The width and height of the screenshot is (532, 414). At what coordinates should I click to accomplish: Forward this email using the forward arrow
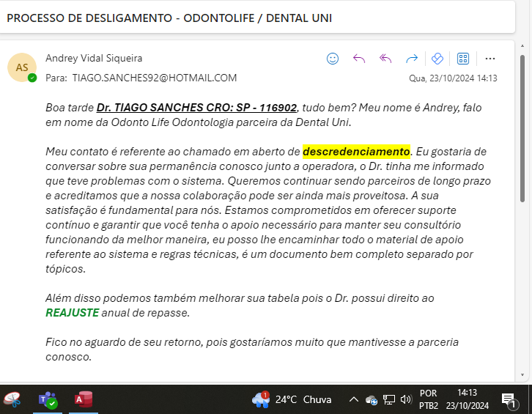coord(412,59)
